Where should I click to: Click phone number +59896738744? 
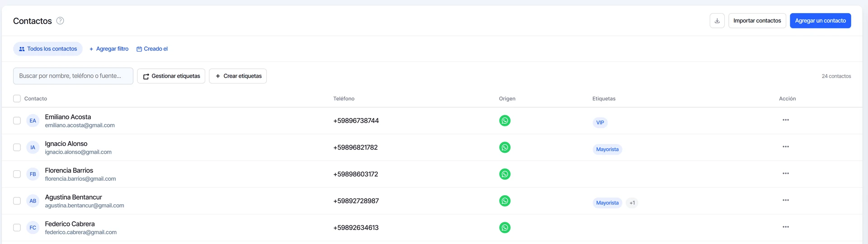tap(356, 121)
